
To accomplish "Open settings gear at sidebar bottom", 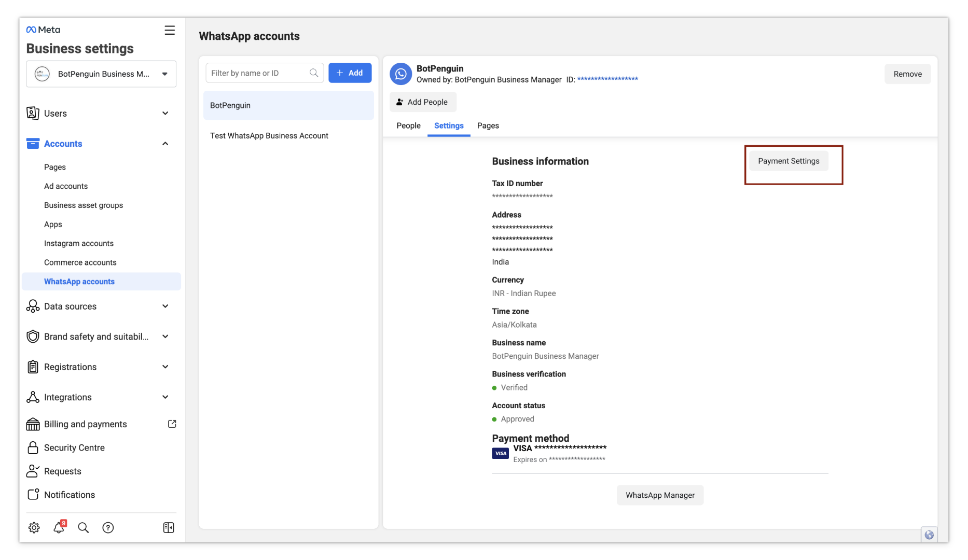I will 34,527.
